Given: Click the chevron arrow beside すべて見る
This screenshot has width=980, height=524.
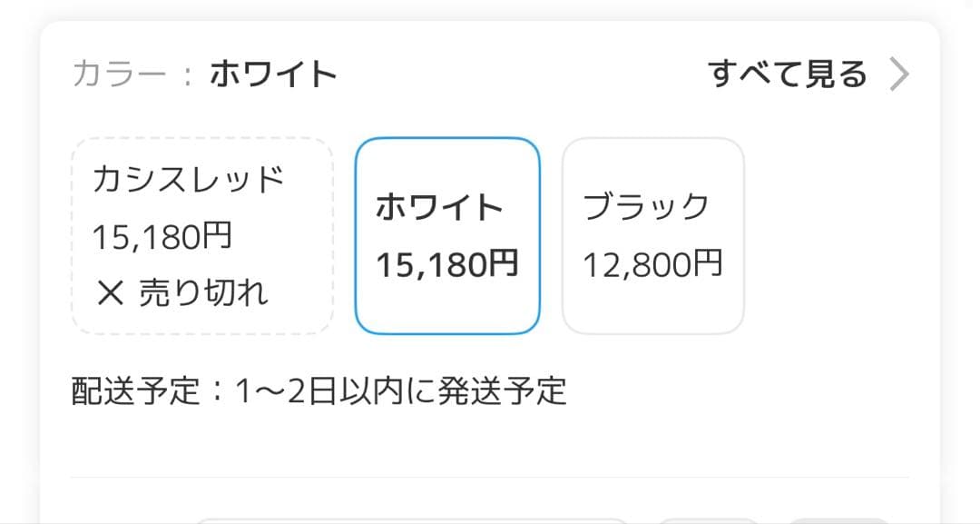Looking at the screenshot, I should pyautogui.click(x=897, y=74).
